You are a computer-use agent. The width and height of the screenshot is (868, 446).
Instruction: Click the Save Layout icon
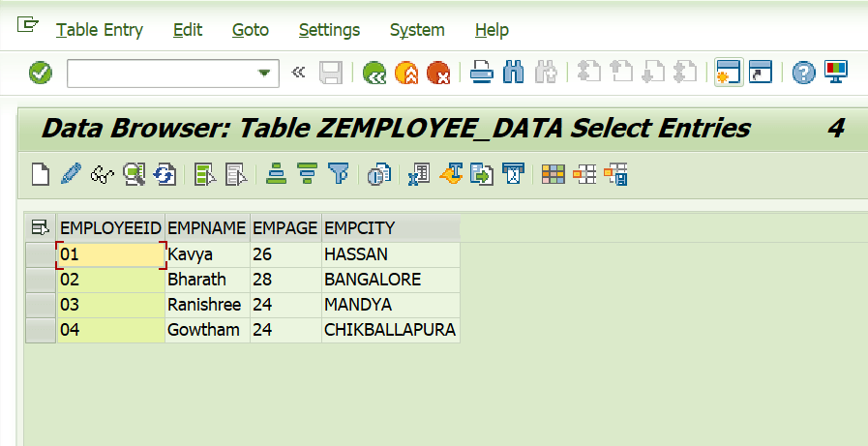[615, 175]
